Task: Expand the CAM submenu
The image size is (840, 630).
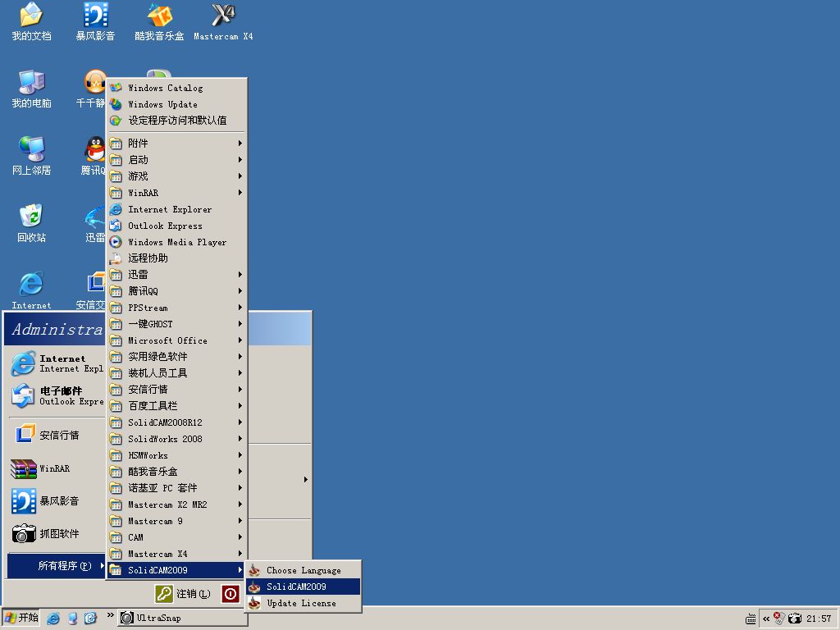Action: 177,537
